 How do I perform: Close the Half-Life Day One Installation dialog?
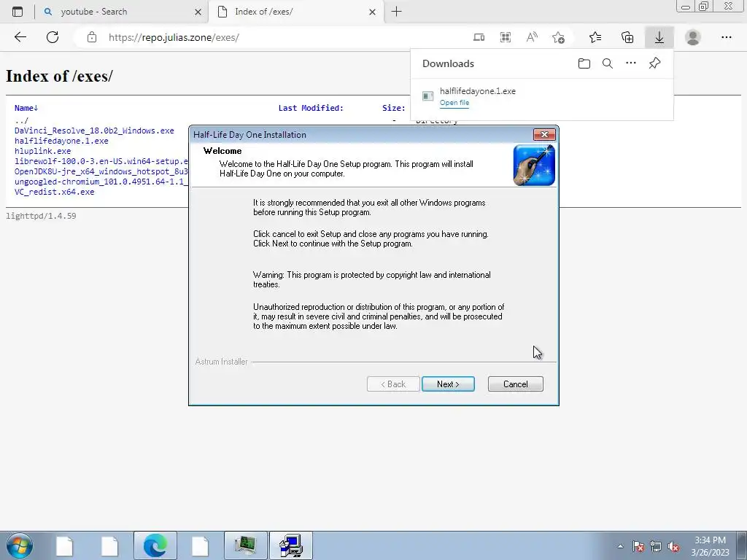[544, 134]
